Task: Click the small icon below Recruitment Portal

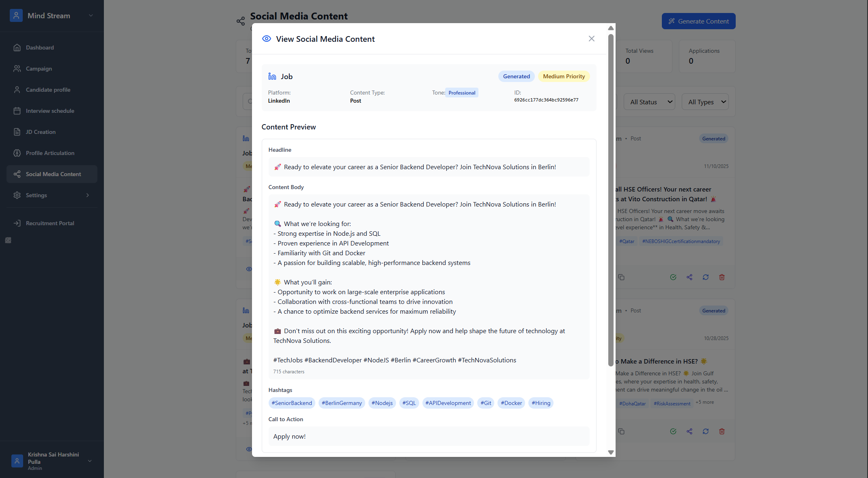Action: (x=8, y=240)
